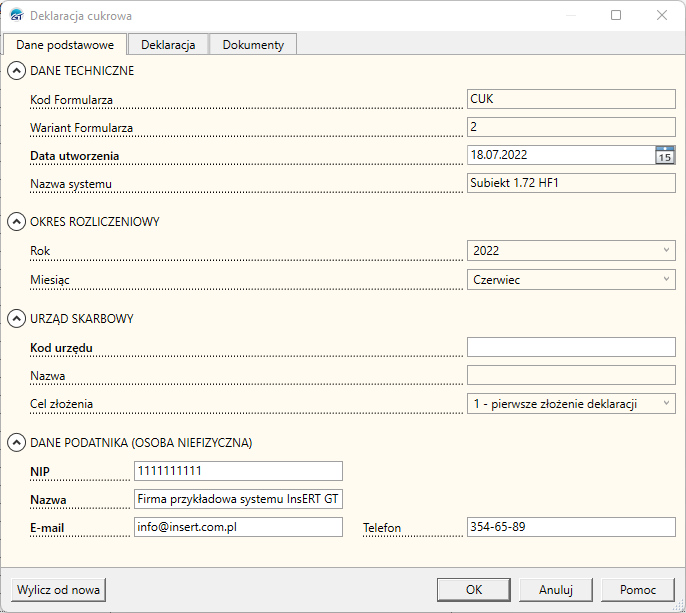The width and height of the screenshot is (686, 613).
Task: Click into the NIP text field
Action: (238, 471)
